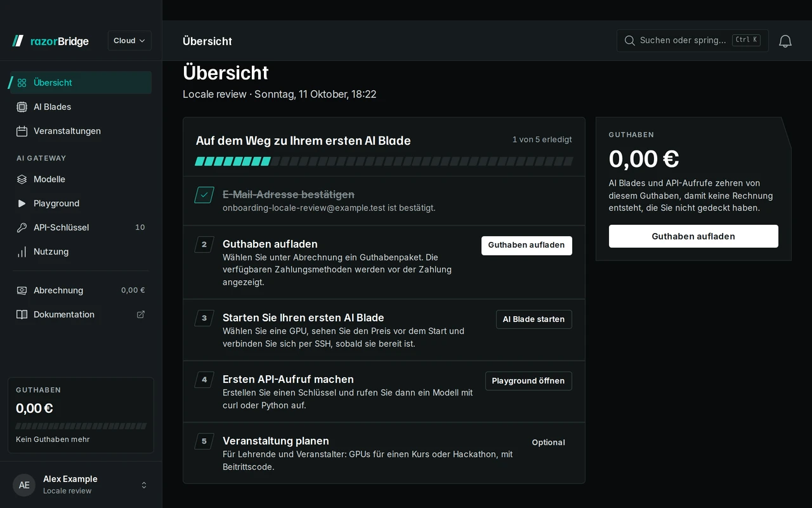Image resolution: width=812 pixels, height=508 pixels.
Task: Go to the Übersicht sidebar item
Action: 81,83
